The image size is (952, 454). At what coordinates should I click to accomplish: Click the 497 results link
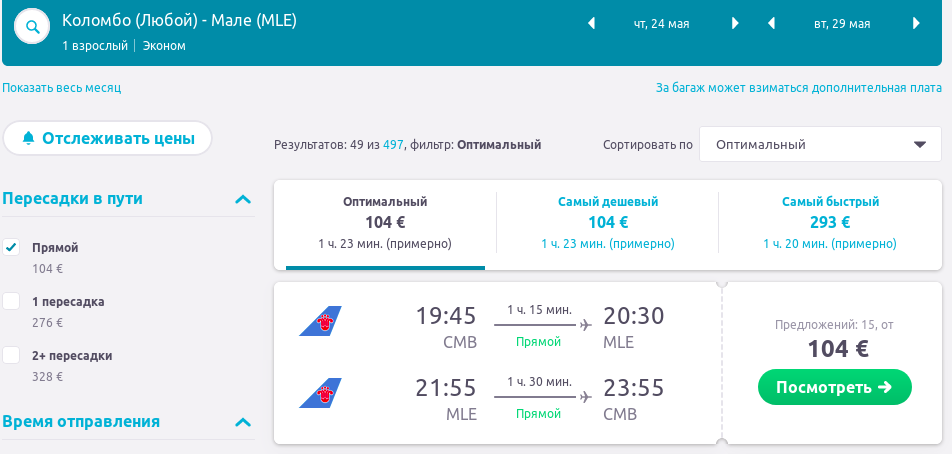393,145
